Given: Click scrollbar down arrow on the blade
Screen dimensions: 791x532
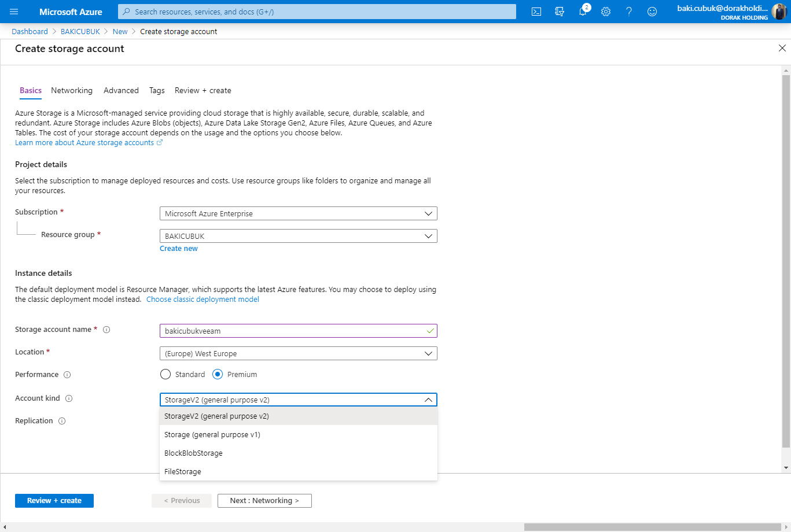Looking at the screenshot, I should pyautogui.click(x=786, y=467).
